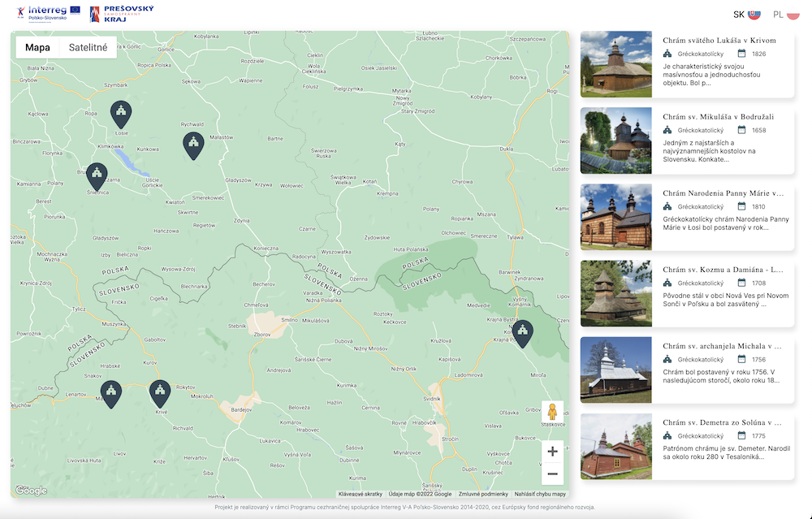Click the Konieczna label on map
Screen dimensions: 812x519
pyautogui.click(x=266, y=249)
